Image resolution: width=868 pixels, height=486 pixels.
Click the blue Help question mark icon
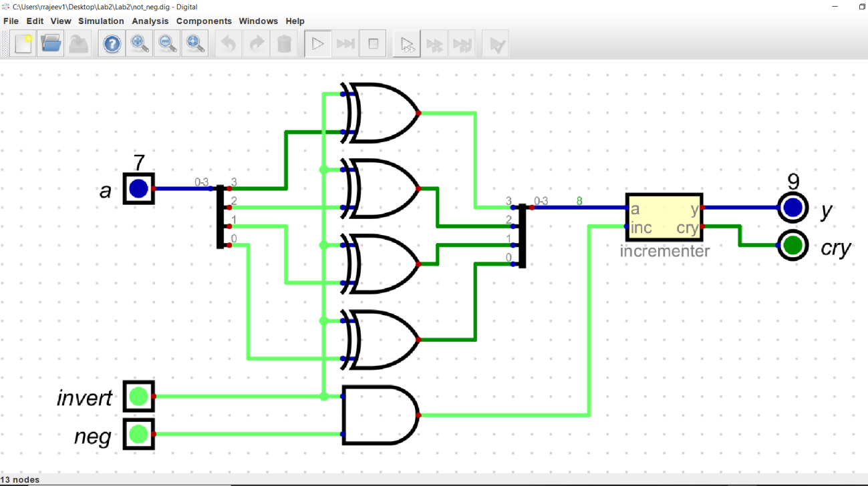click(x=112, y=45)
